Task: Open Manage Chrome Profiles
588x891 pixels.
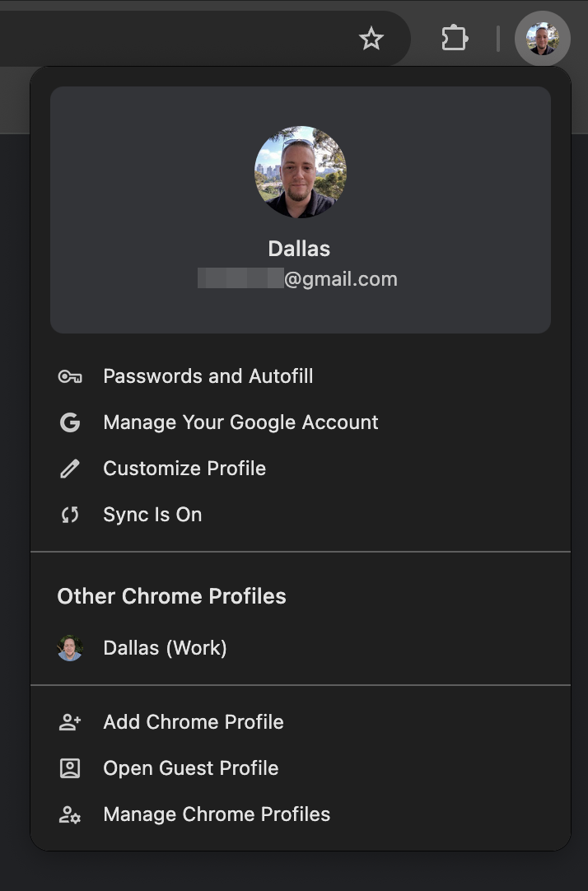Action: pos(301,815)
